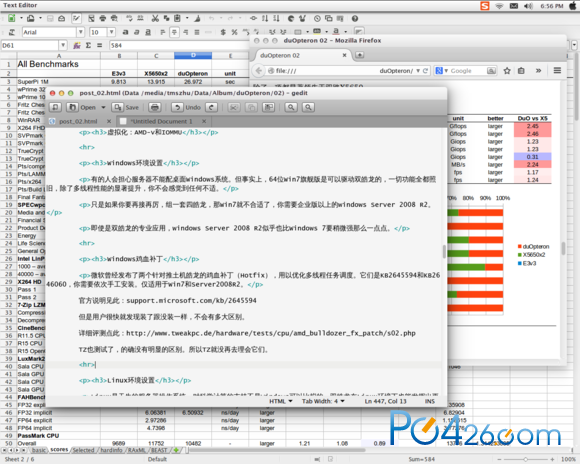
Task: Open a new tab in Firefox
Action: (359, 55)
